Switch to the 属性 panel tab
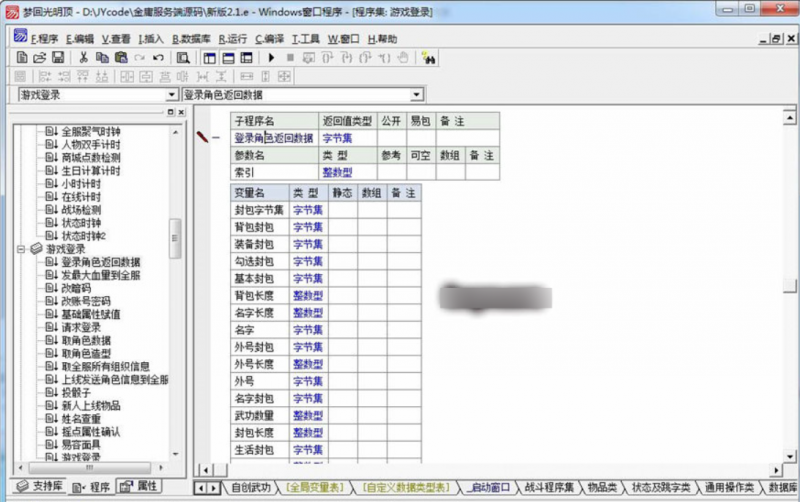Viewport: 800px width, 502px height. tap(139, 486)
